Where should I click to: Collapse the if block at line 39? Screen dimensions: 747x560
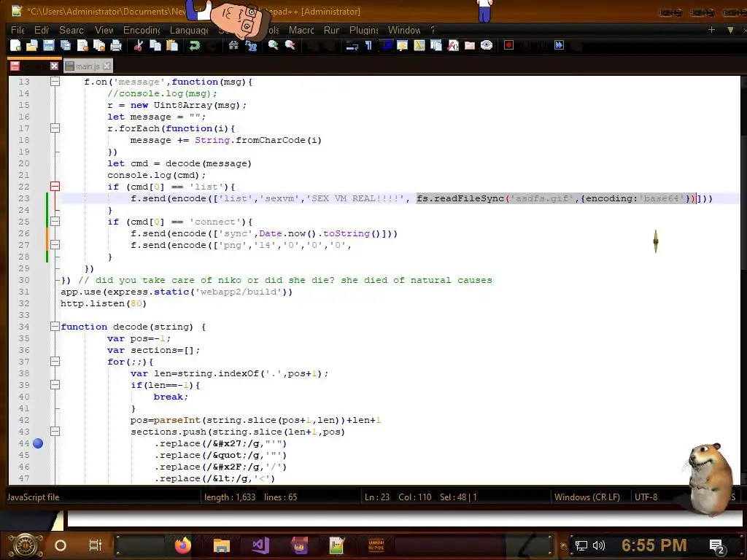tap(55, 385)
